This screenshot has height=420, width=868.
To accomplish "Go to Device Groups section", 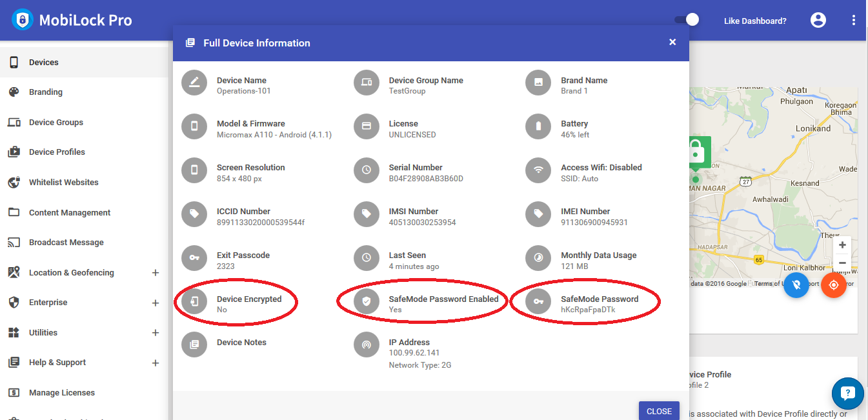I will pyautogui.click(x=84, y=123).
